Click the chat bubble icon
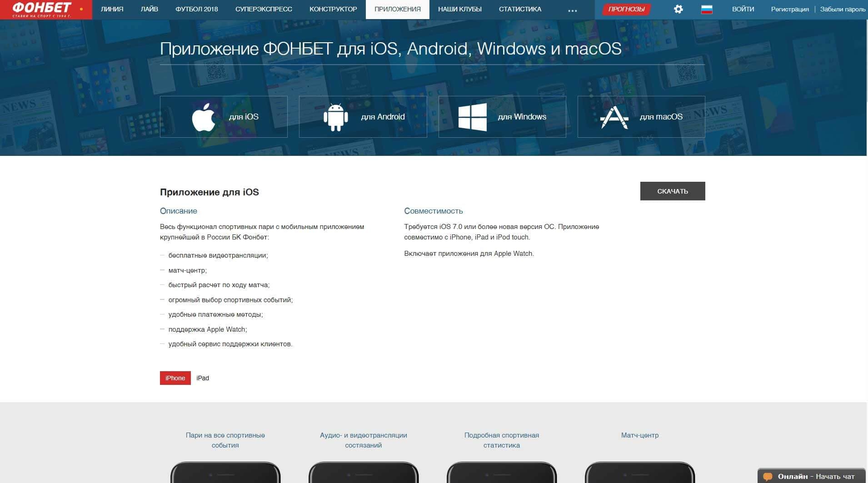Image resolution: width=868 pixels, height=483 pixels. point(768,477)
